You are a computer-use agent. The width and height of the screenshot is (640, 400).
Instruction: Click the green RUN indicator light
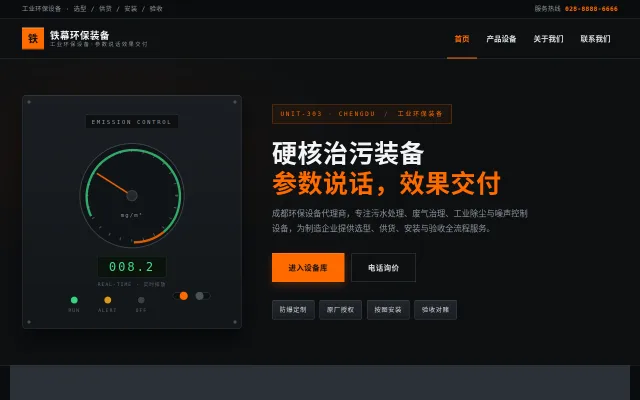point(74,300)
